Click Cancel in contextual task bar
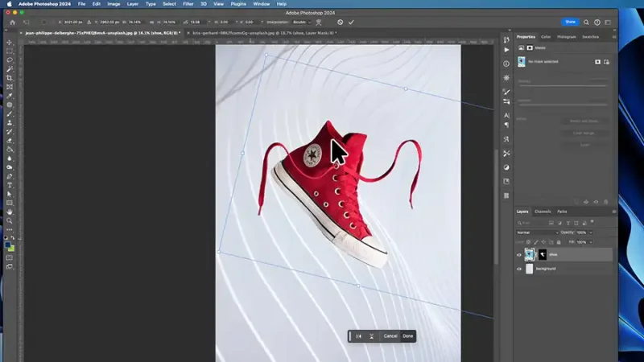This screenshot has width=644, height=362. tap(390, 336)
